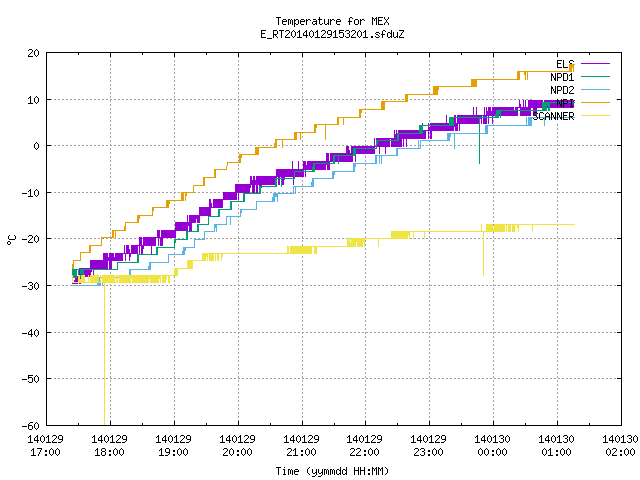Viewport: 640px width, 480px height.
Task: Click the °C y-axis unit label
Action: (x=11, y=240)
